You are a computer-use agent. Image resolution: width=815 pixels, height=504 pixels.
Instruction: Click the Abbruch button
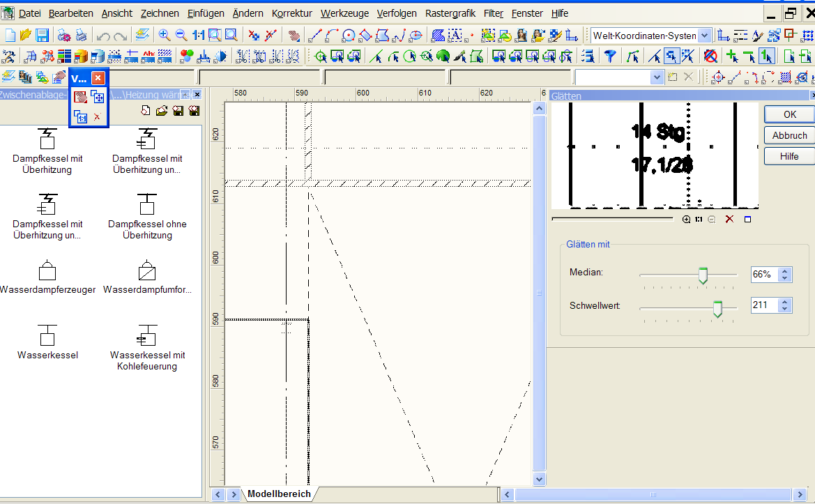[x=789, y=135]
